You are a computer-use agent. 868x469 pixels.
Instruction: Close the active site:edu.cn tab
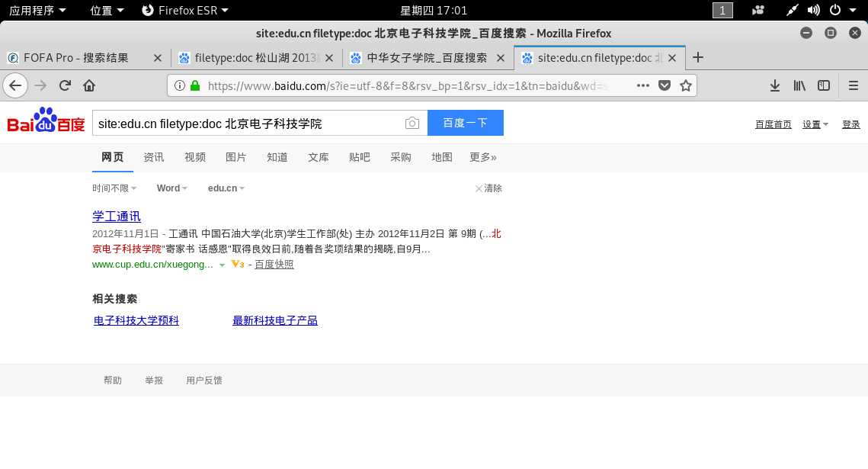pyautogui.click(x=672, y=58)
